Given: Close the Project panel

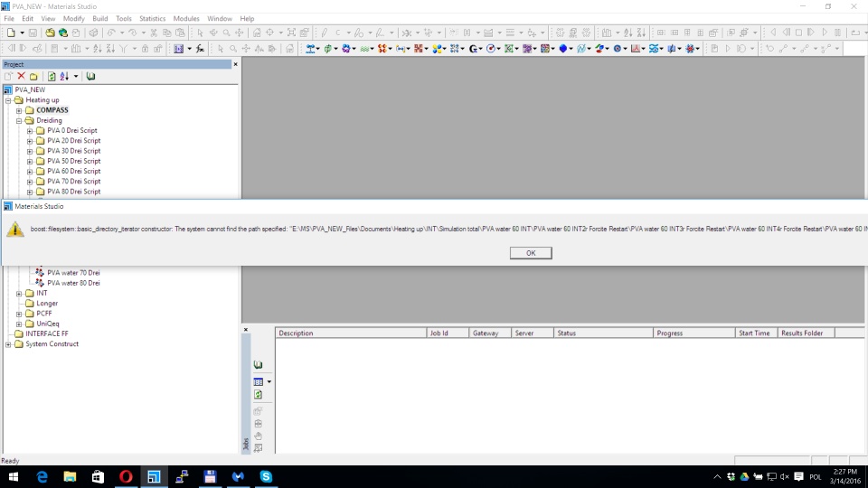Looking at the screenshot, I should click(x=235, y=64).
